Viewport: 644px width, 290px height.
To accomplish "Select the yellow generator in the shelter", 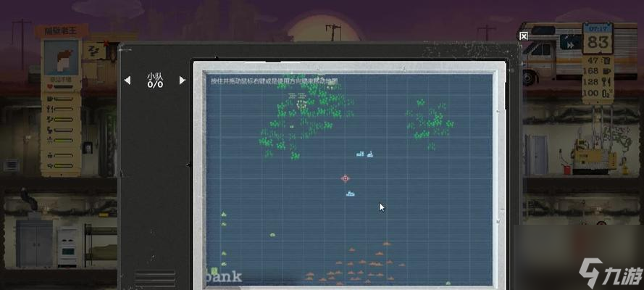I will coord(594,156).
